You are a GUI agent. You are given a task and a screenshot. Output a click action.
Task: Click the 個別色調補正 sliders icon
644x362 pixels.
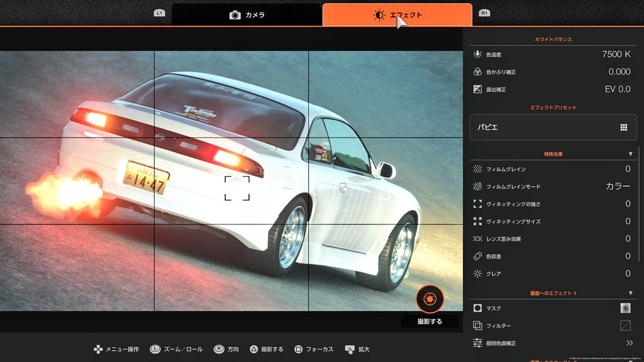pos(477,343)
